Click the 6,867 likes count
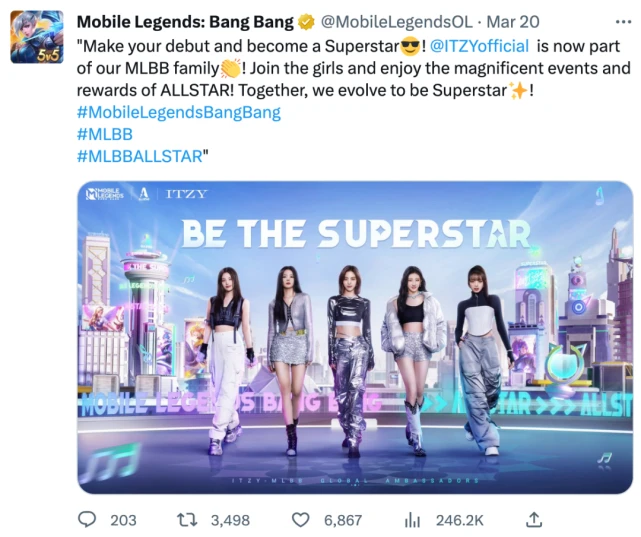The height and width of the screenshot is (537, 641). click(x=341, y=520)
